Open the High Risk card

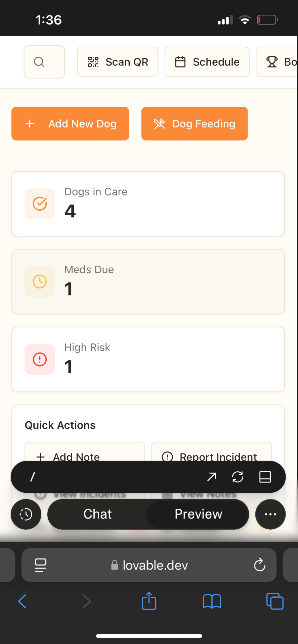(x=148, y=359)
